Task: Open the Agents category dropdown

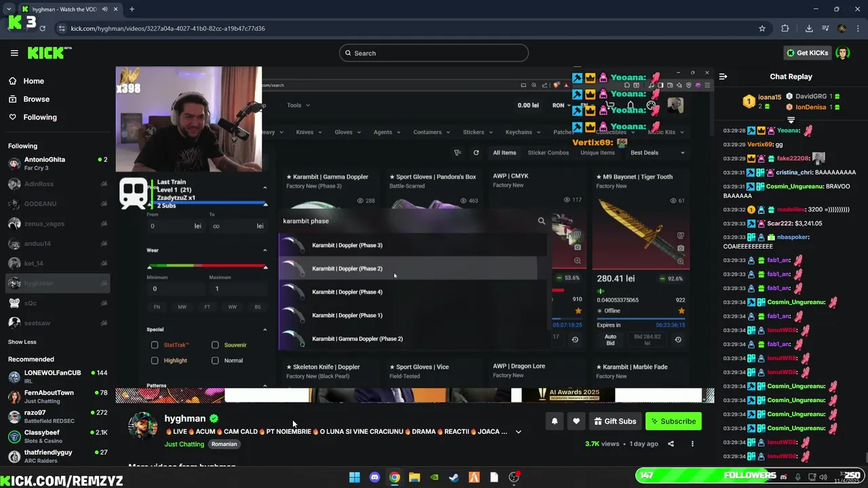Action: pyautogui.click(x=387, y=132)
